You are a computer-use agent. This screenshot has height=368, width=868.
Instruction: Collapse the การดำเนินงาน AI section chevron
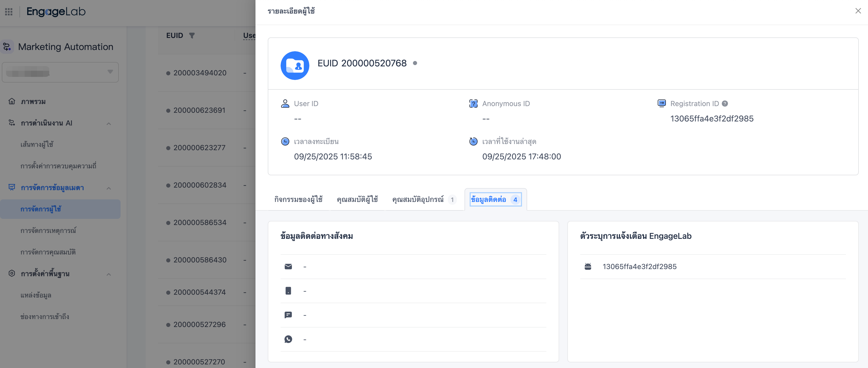109,124
